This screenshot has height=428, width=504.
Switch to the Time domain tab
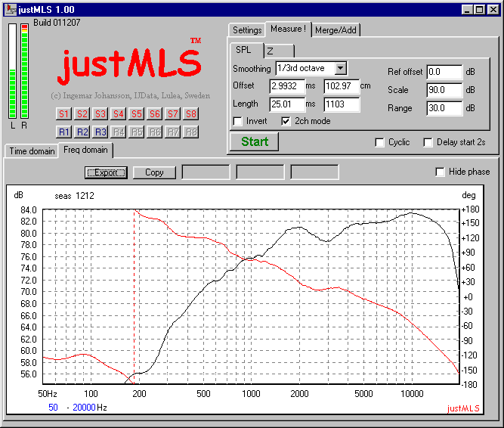coord(32,151)
